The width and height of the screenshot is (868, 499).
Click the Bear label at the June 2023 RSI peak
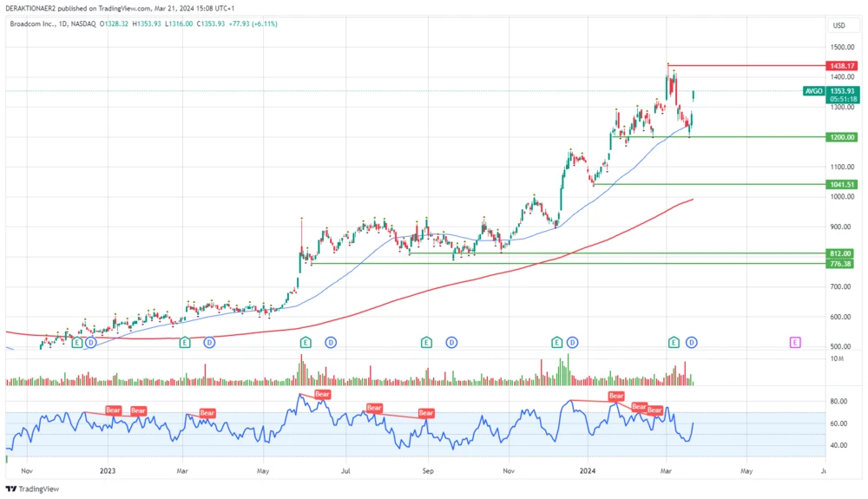tap(322, 394)
